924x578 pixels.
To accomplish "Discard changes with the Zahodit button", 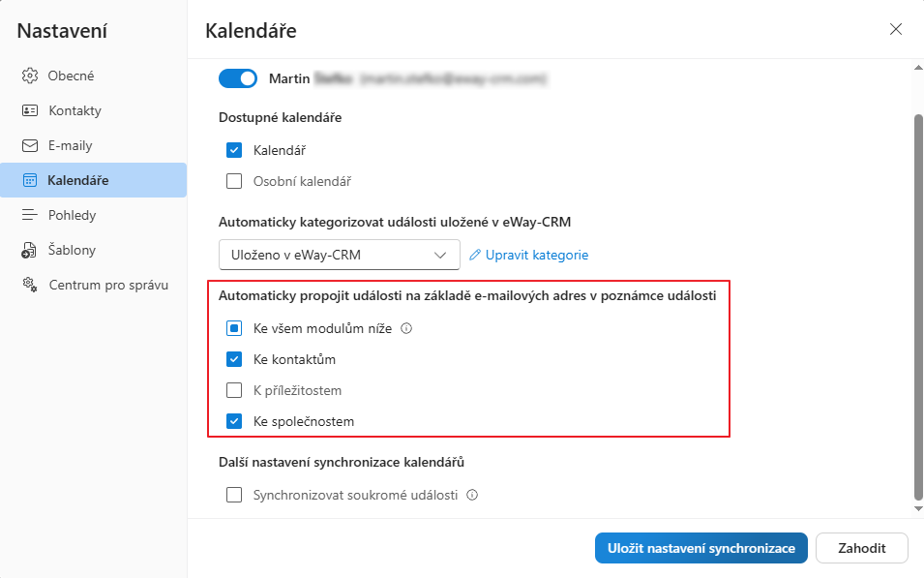I will click(861, 548).
